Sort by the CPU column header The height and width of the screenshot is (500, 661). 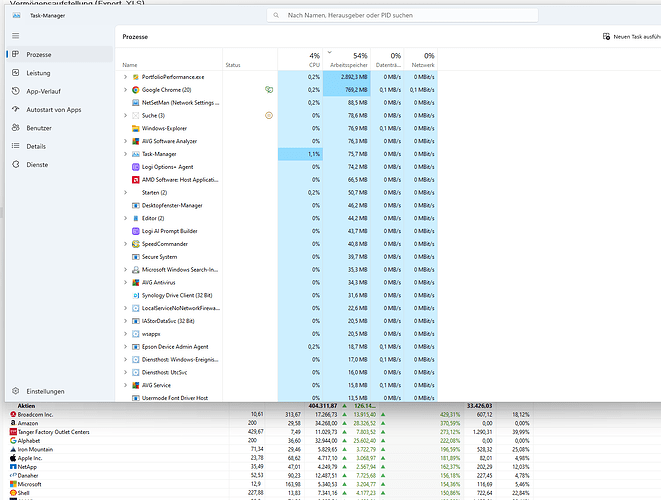coord(300,59)
